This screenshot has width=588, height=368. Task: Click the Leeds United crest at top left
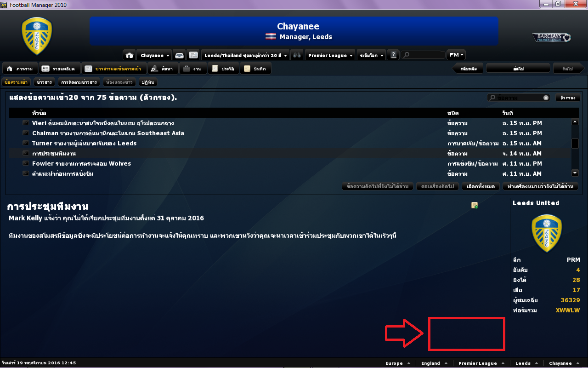point(37,36)
